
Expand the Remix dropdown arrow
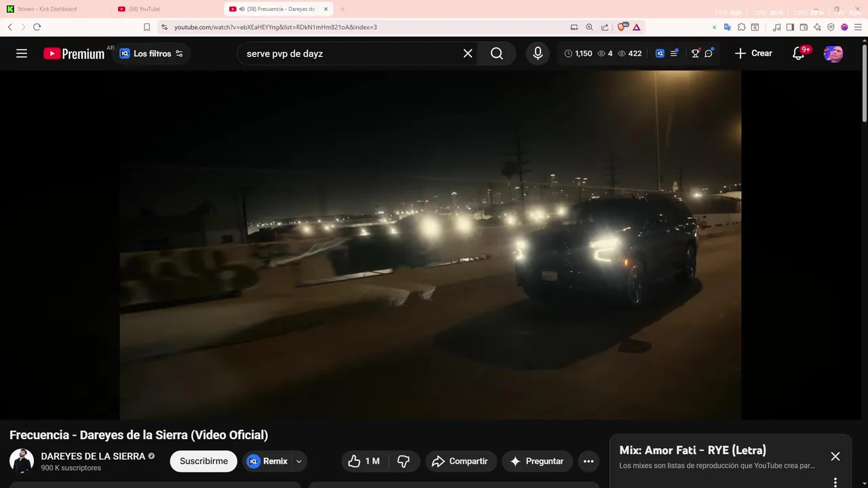(299, 461)
